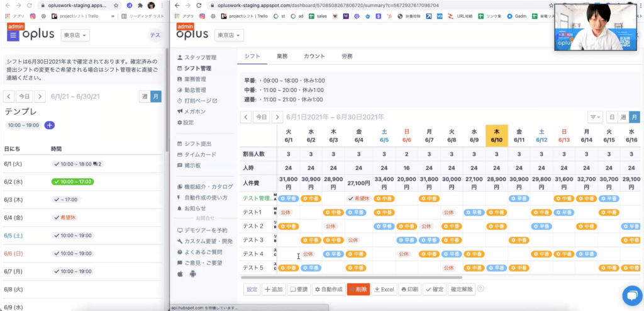644x311 pixels.
Task: Switch dashboard view to 日 (day)
Action: tap(612, 117)
